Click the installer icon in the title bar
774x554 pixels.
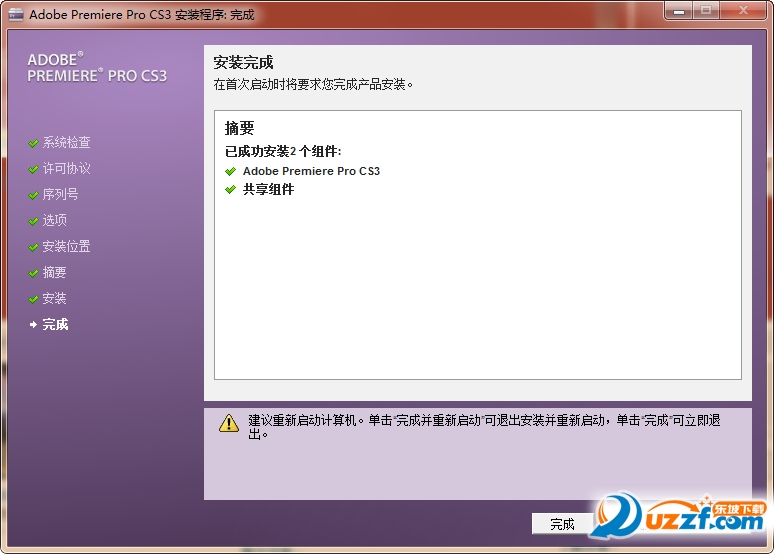[x=16, y=14]
